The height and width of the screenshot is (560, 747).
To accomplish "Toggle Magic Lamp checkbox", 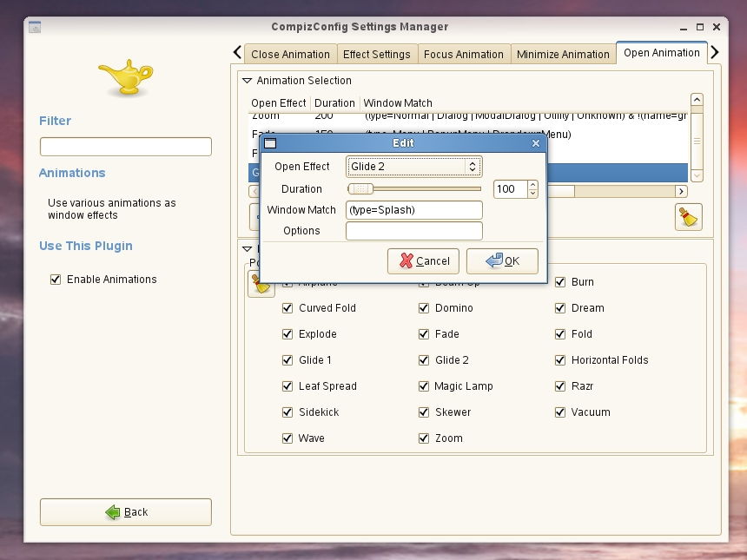I will pos(424,386).
